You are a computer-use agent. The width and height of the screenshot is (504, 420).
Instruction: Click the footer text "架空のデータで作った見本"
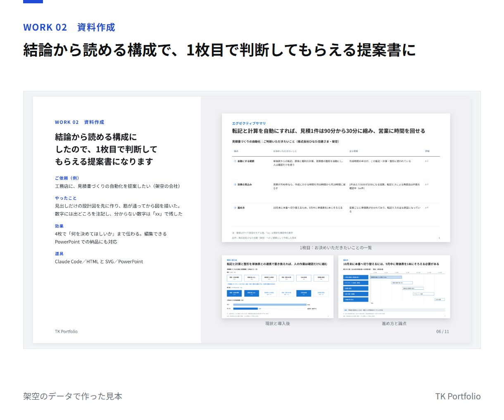[73, 396]
